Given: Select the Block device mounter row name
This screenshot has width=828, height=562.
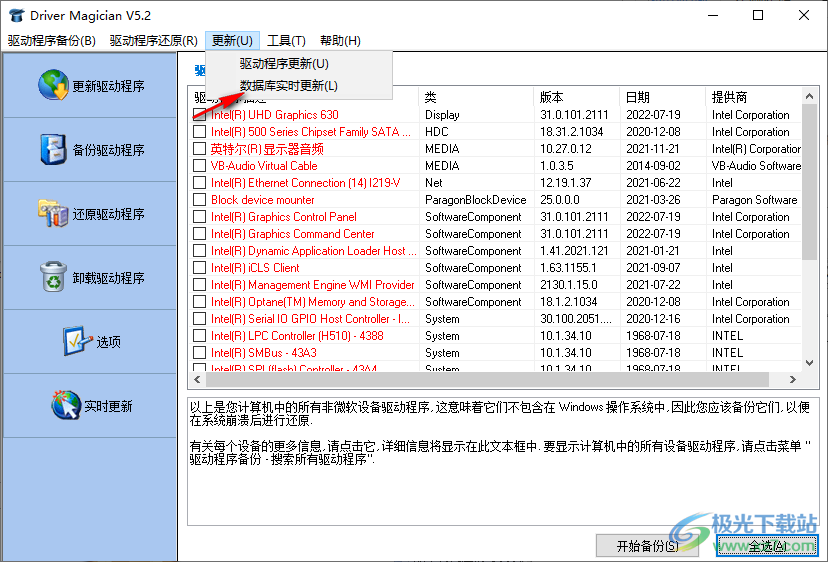Looking at the screenshot, I should (x=262, y=200).
